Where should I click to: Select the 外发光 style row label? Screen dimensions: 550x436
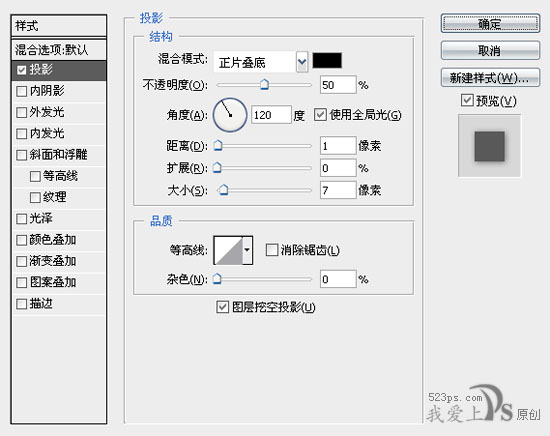47,112
